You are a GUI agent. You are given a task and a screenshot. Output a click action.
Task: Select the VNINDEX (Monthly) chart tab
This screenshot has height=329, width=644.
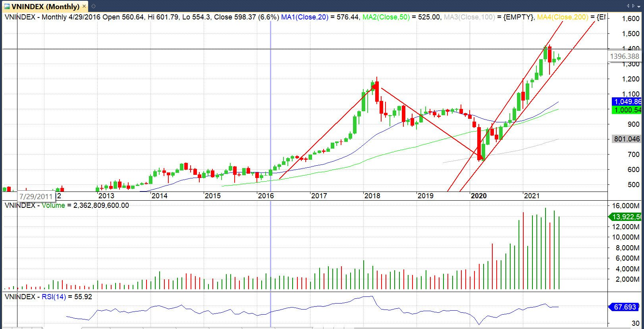(x=45, y=6)
